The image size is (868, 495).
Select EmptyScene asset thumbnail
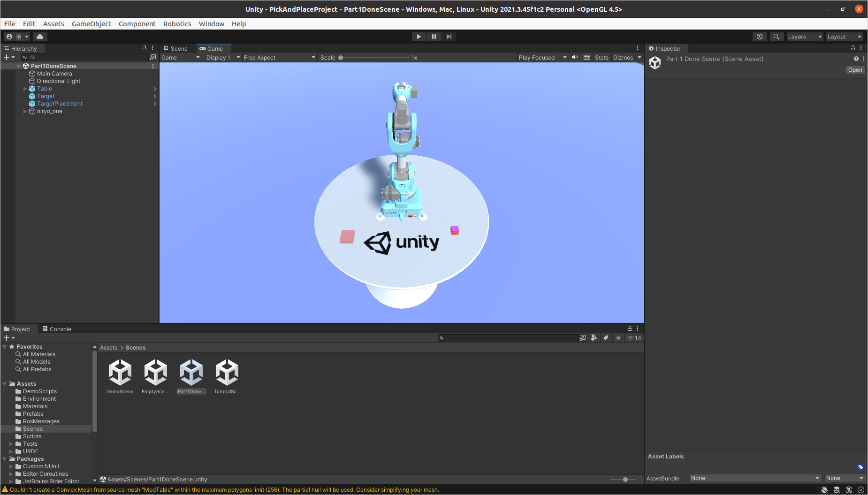tap(155, 376)
